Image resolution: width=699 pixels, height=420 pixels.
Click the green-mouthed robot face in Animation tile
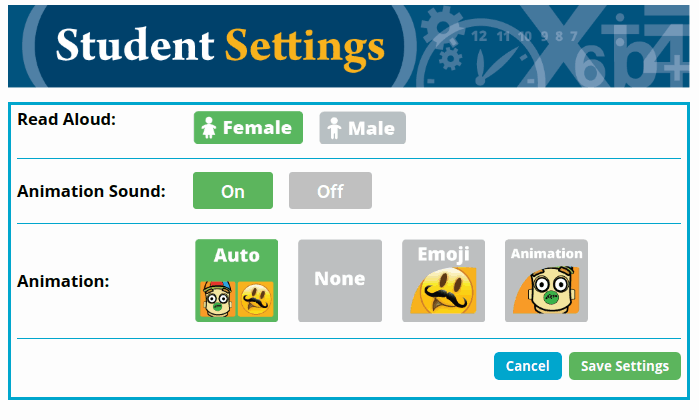547,290
